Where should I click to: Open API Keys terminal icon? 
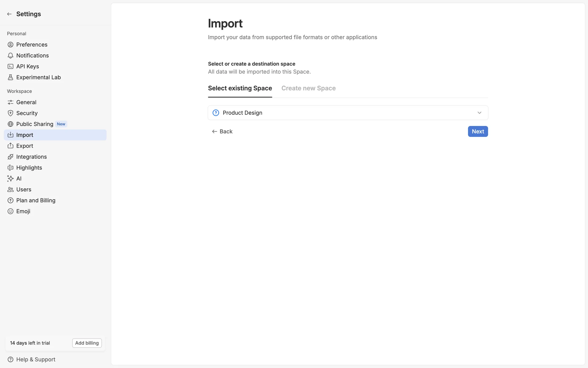click(10, 67)
